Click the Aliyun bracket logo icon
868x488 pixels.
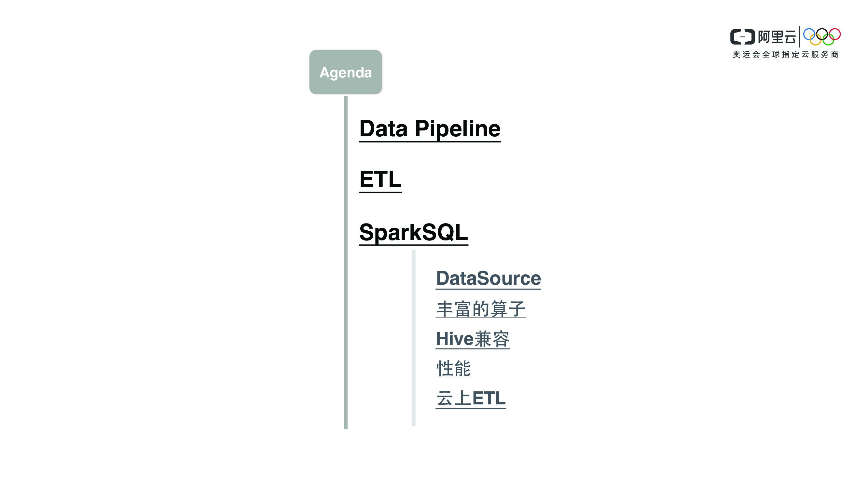click(742, 37)
